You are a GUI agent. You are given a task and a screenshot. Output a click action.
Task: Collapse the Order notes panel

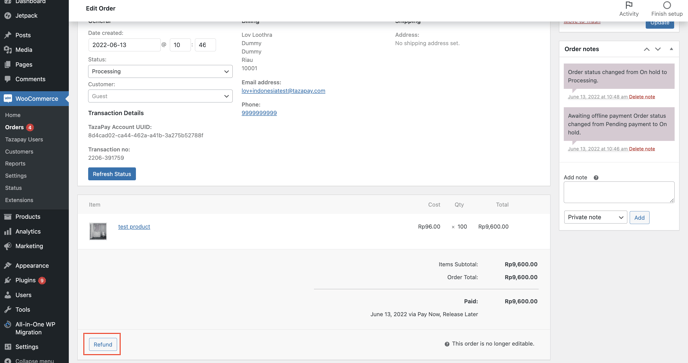(x=671, y=49)
